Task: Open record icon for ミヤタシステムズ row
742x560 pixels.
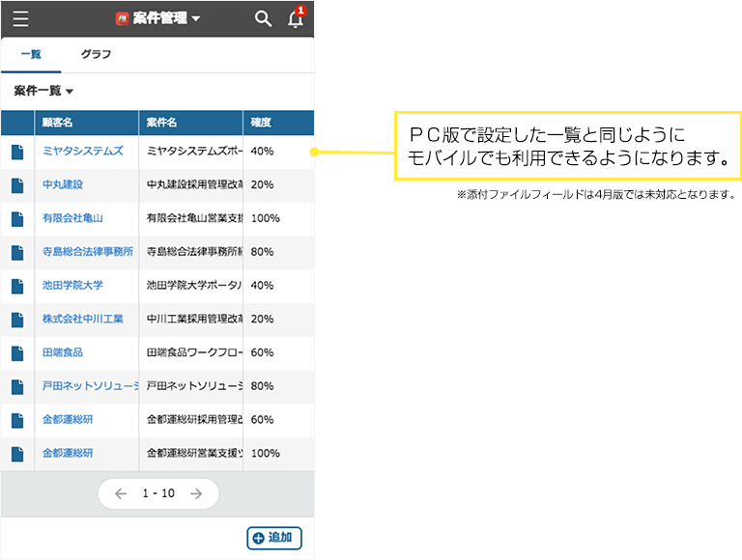Action: click(x=17, y=152)
